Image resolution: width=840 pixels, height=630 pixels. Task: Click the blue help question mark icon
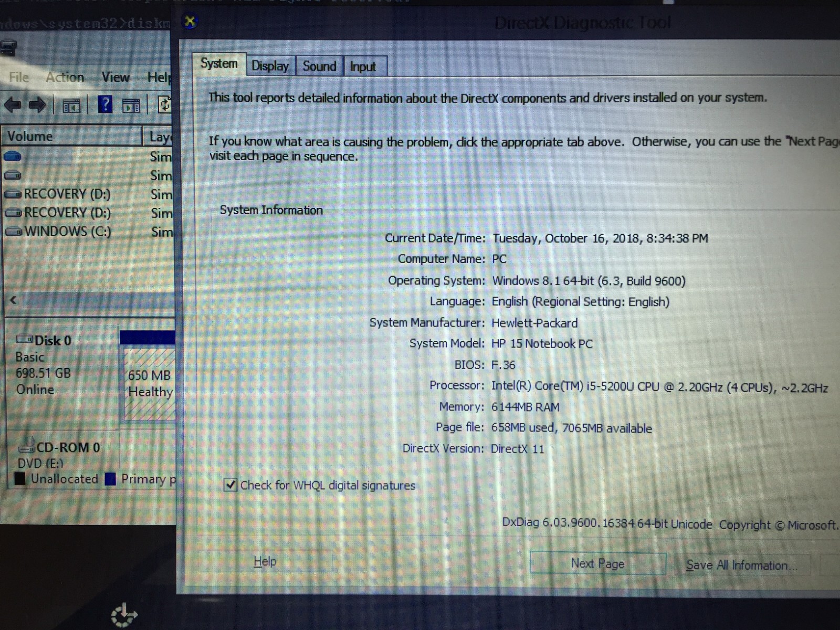105,105
